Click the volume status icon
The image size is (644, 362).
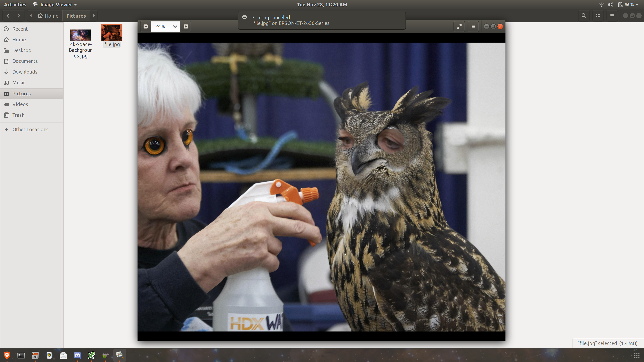[x=610, y=5]
